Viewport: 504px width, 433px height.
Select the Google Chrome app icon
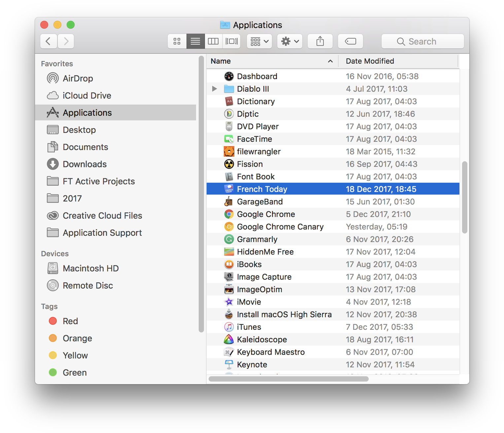tap(229, 214)
